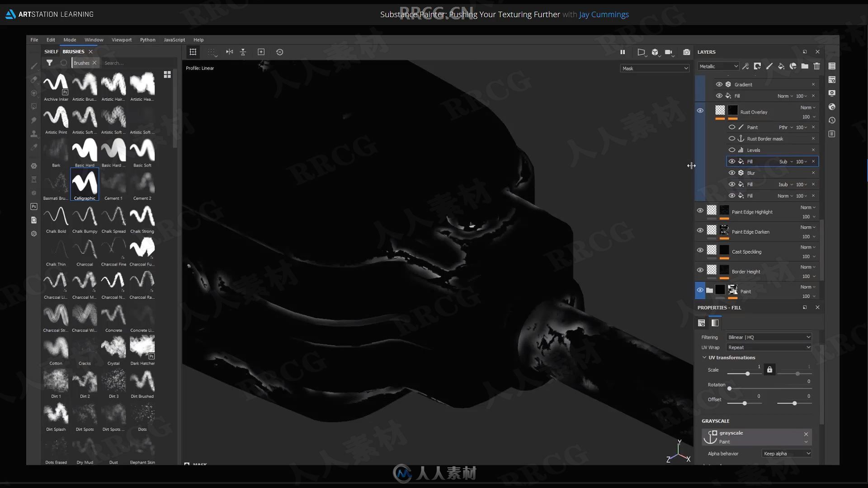
Task: Click the first Offset slider handle
Action: 744,403
